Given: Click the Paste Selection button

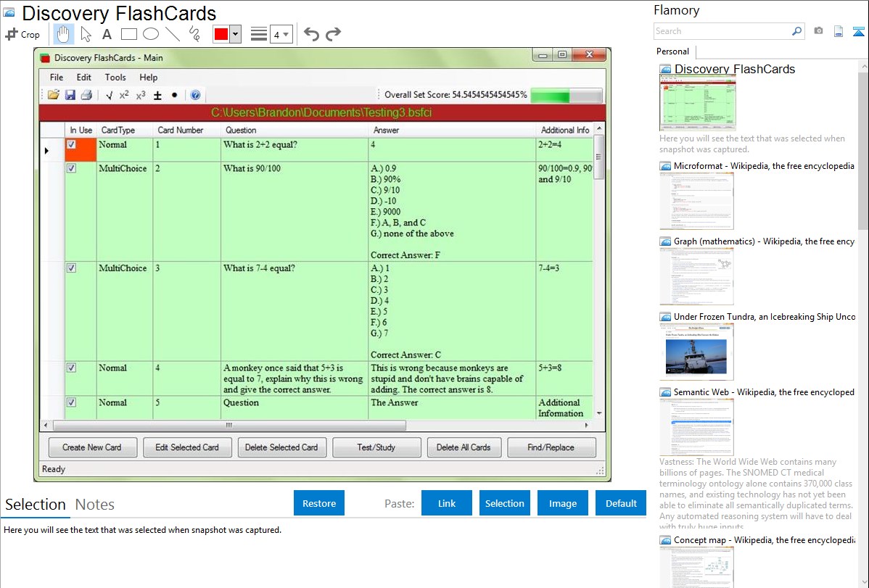Looking at the screenshot, I should [505, 503].
